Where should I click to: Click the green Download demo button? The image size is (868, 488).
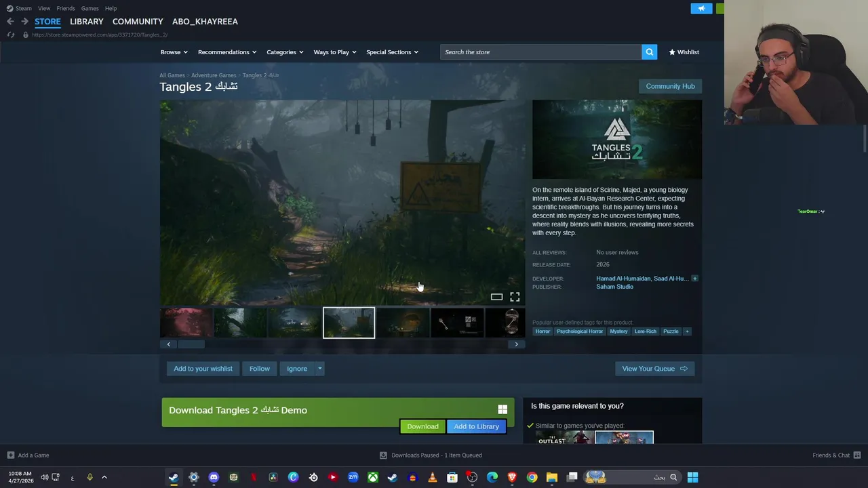(x=422, y=426)
